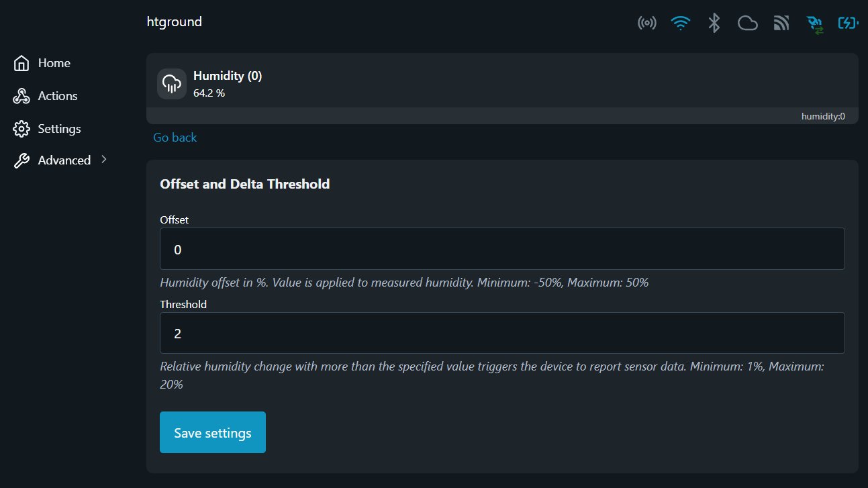Expand the Advanced menu chevron

click(103, 159)
